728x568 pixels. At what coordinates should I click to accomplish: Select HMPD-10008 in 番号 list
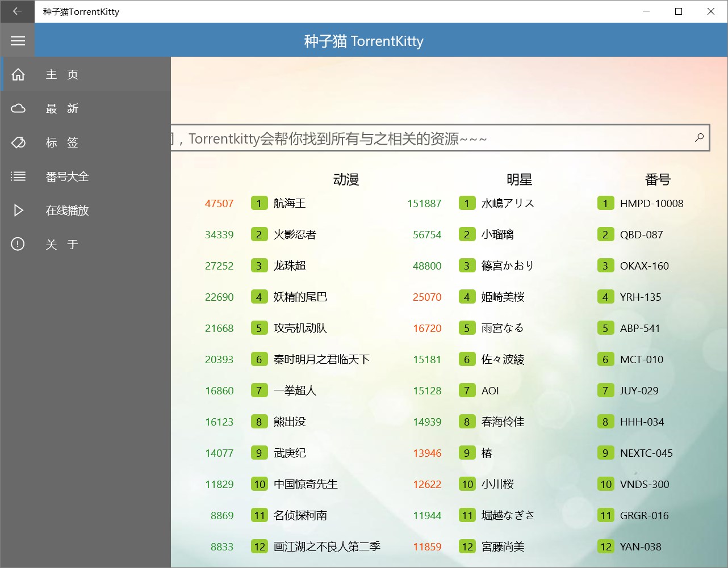(652, 204)
